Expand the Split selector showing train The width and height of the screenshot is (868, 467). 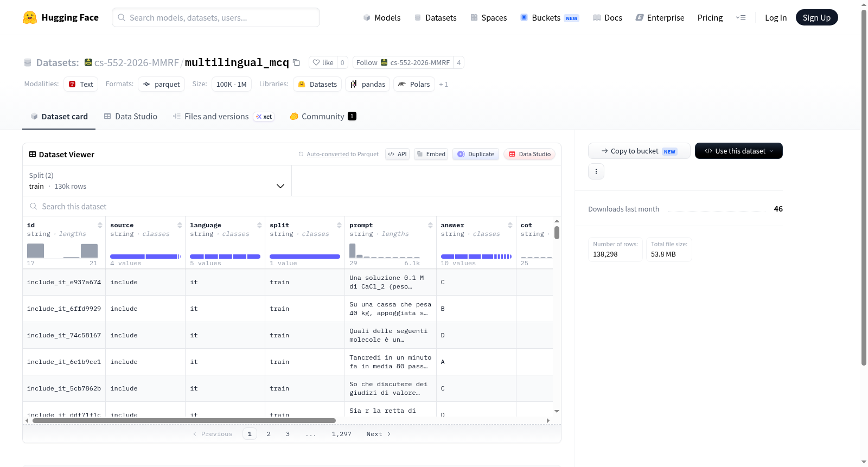pos(157,181)
